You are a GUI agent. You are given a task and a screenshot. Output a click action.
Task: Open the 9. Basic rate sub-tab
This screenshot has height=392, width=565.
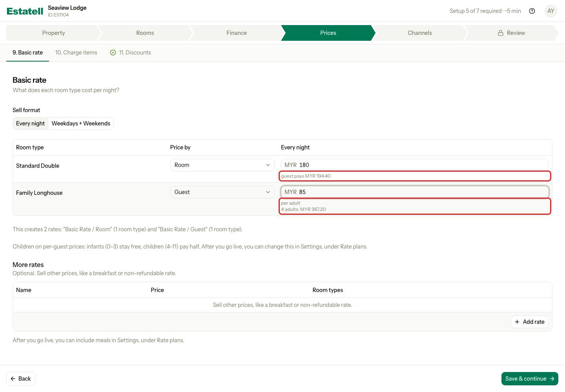(x=27, y=53)
